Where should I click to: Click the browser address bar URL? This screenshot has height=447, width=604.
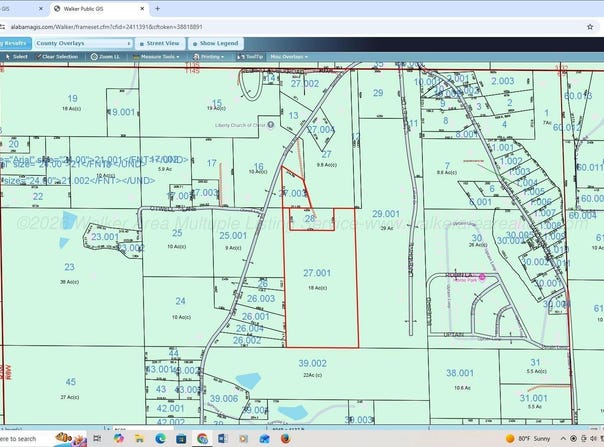(x=106, y=27)
